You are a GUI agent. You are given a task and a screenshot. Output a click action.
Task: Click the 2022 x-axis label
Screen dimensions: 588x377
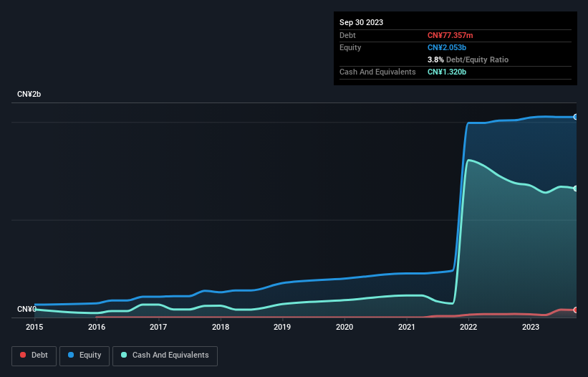click(x=468, y=327)
